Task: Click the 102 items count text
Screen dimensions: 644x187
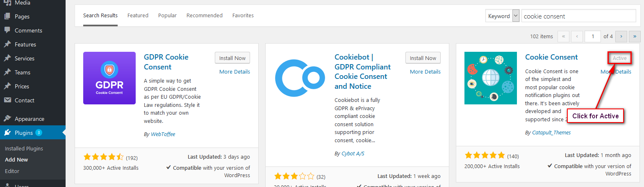Action: tap(542, 37)
